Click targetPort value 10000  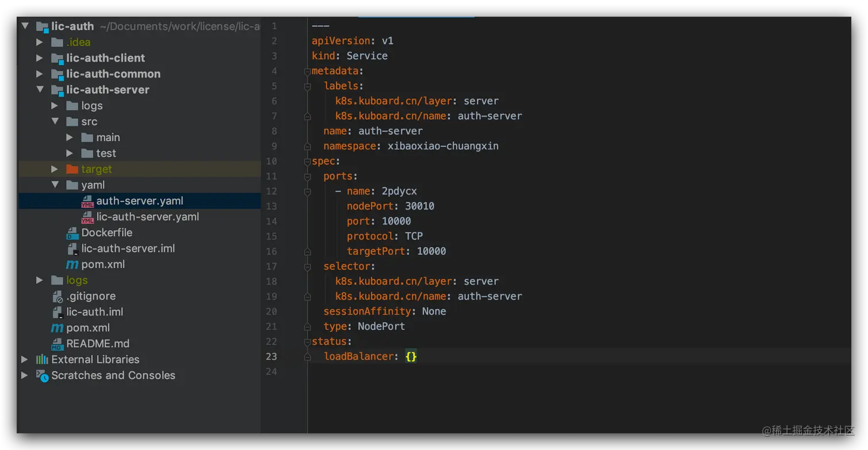pos(431,251)
